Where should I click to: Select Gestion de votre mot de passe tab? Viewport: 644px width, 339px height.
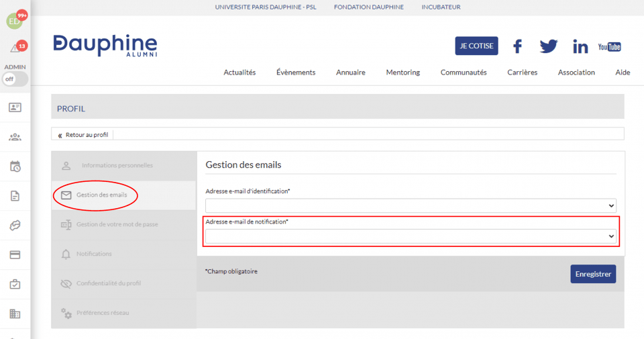124,225
